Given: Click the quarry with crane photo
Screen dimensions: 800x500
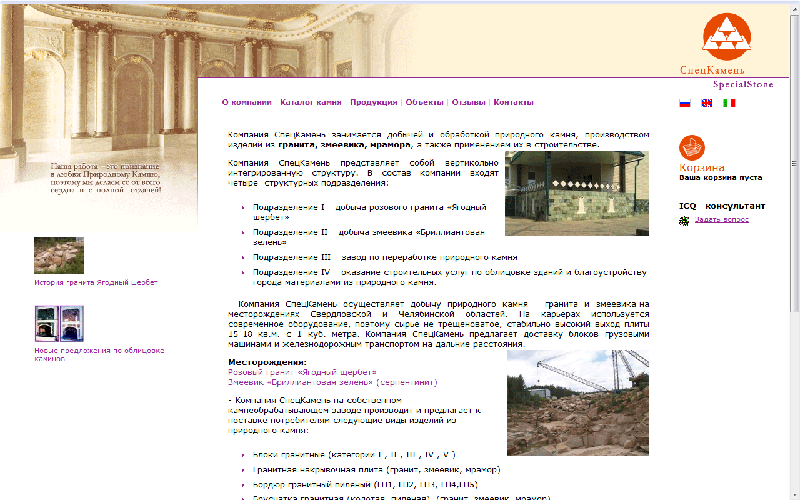Looking at the screenshot, I should (578, 403).
